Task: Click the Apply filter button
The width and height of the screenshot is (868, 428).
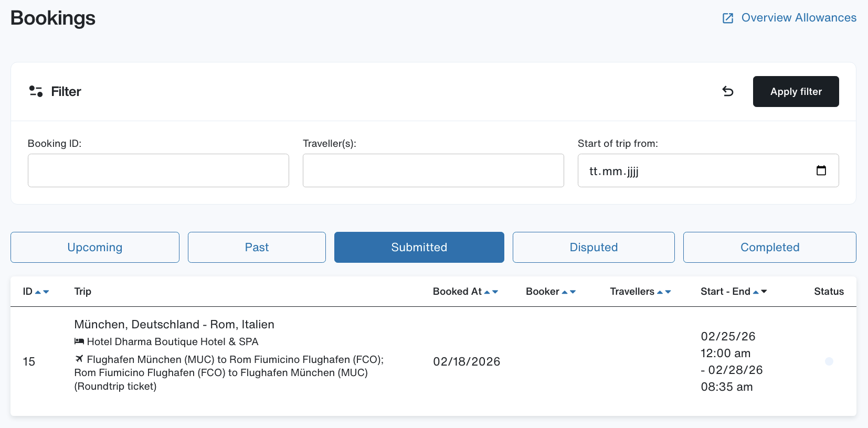Action: point(796,91)
